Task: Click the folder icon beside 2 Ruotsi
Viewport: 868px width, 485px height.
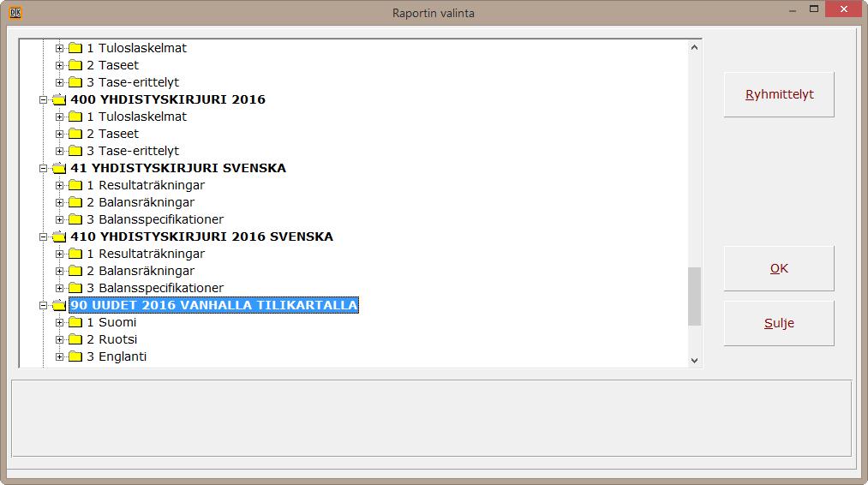Action: click(x=75, y=339)
